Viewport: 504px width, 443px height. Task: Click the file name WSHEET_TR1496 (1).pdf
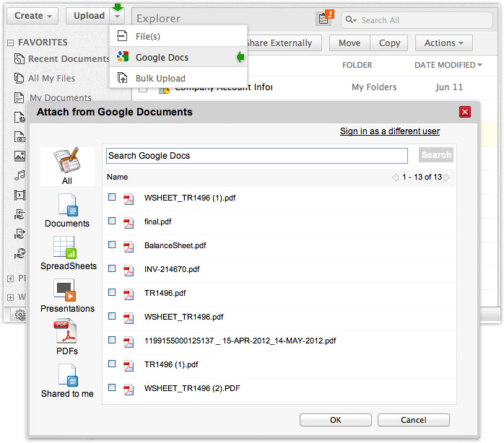(x=190, y=198)
